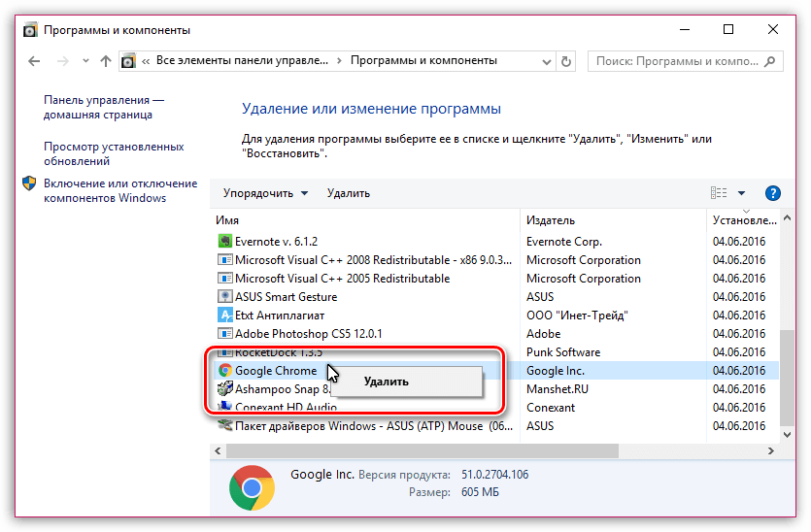This screenshot has height=532, width=811.
Task: Open Просмотр установленных обновлений link
Action: [113, 154]
